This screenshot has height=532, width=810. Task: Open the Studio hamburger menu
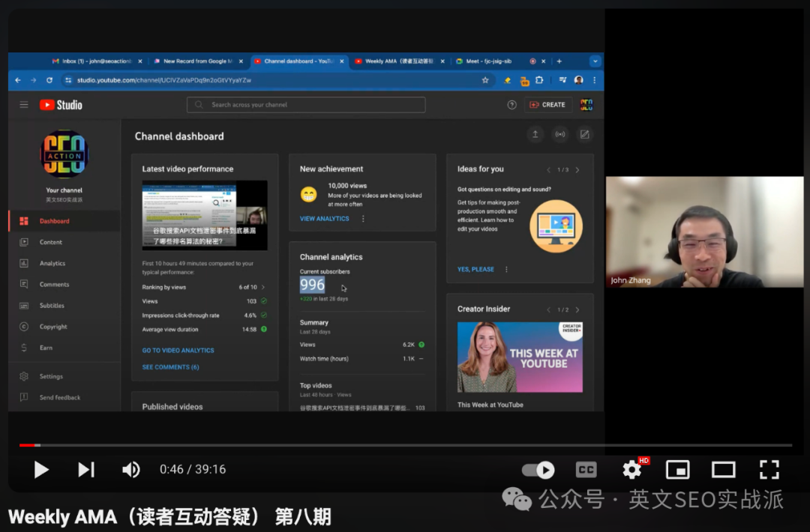point(24,105)
